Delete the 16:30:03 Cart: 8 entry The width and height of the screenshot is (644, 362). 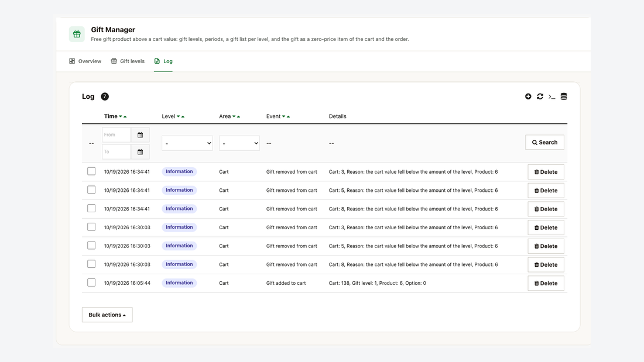tap(546, 265)
